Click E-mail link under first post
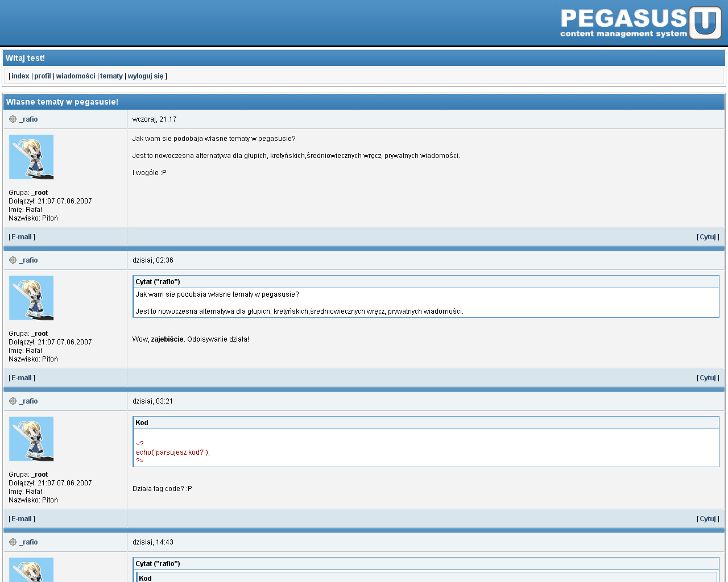Viewport: 728px width, 582px height. tap(22, 237)
